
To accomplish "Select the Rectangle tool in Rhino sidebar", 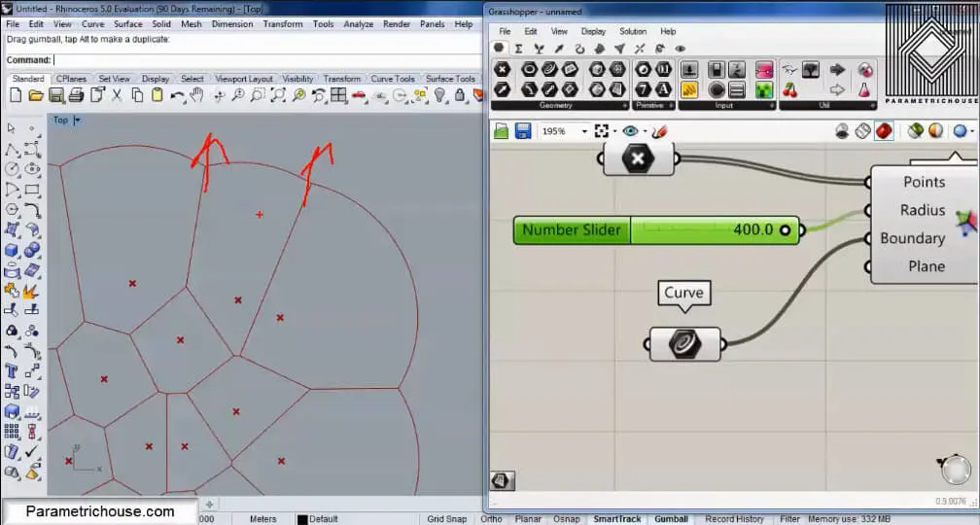I will click(32, 190).
